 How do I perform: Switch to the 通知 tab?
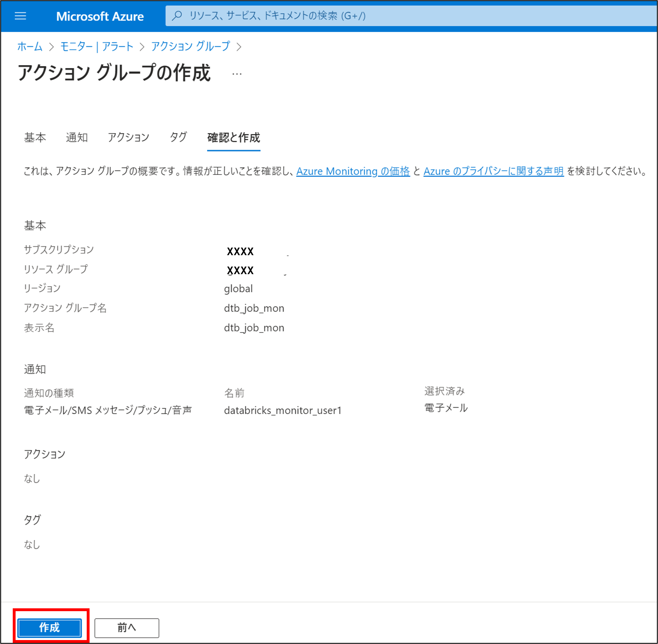77,138
